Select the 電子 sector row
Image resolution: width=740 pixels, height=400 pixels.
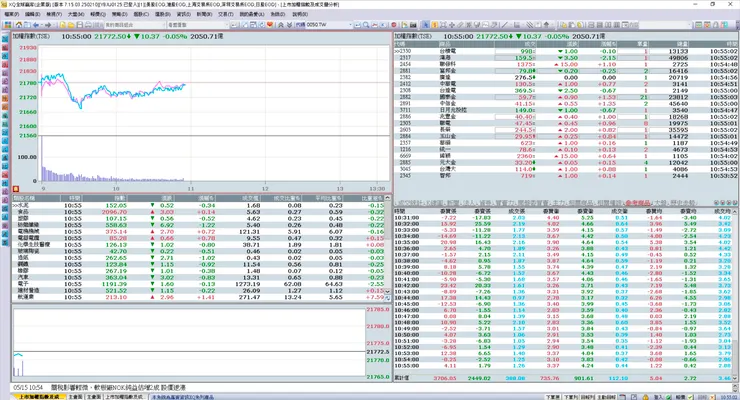198,284
